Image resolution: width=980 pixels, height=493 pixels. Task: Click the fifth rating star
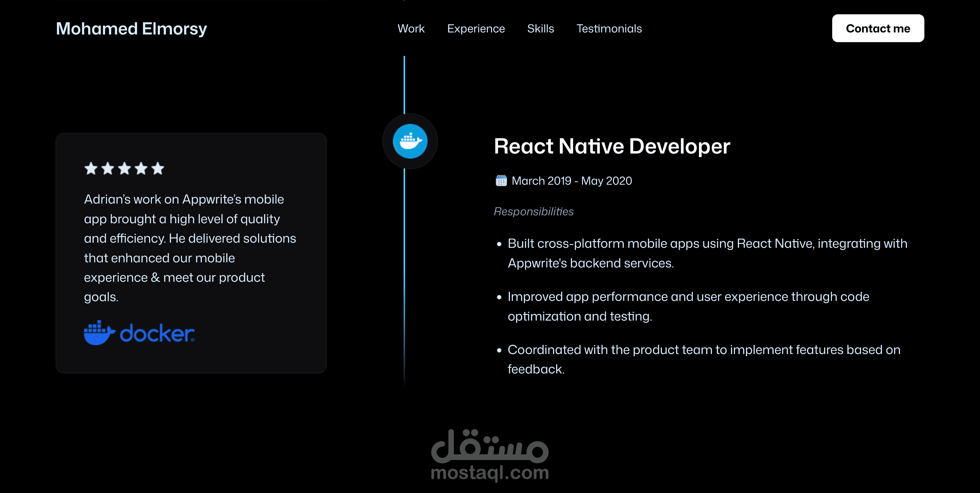(x=158, y=168)
